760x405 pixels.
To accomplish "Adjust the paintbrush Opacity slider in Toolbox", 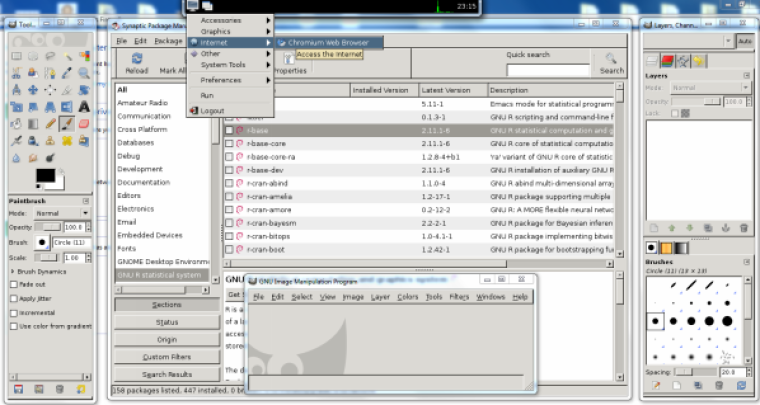I will click(48, 227).
